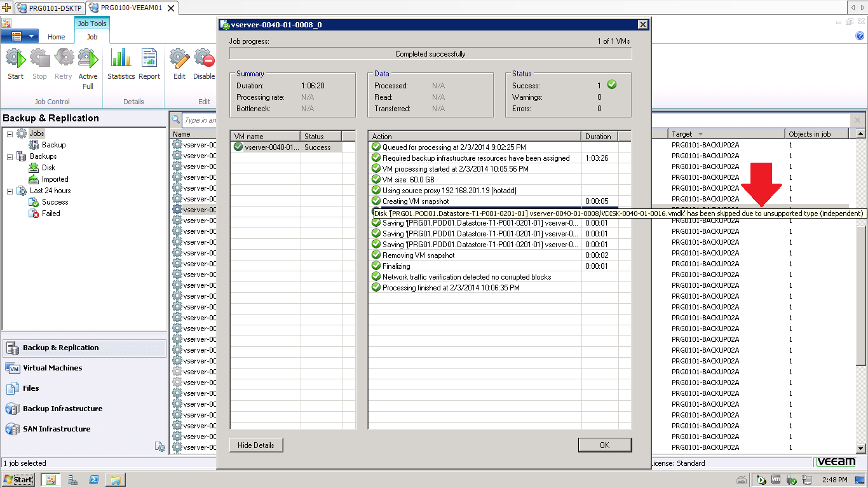Click the job list scrollbar up arrow
Image resolution: width=868 pixels, height=488 pixels.
click(x=861, y=134)
